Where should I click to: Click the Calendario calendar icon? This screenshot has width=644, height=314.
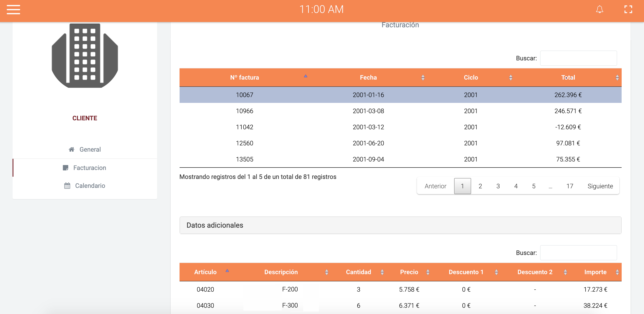click(67, 185)
